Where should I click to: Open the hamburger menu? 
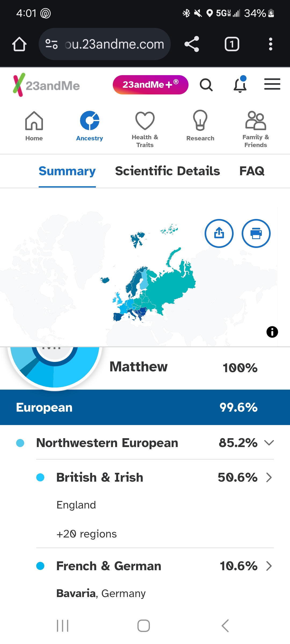[272, 84]
